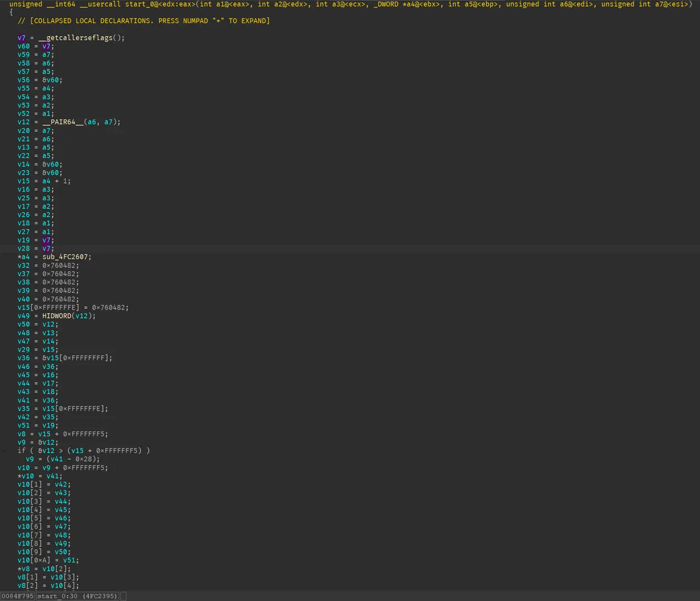Select the line 'v60 = v7;'

(36, 46)
